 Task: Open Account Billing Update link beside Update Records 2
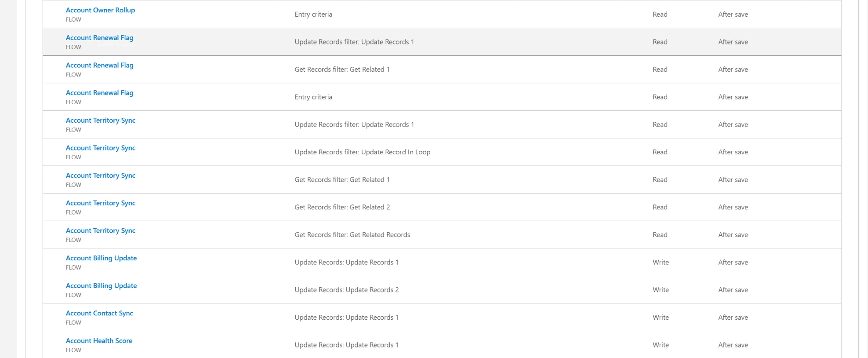click(x=101, y=286)
